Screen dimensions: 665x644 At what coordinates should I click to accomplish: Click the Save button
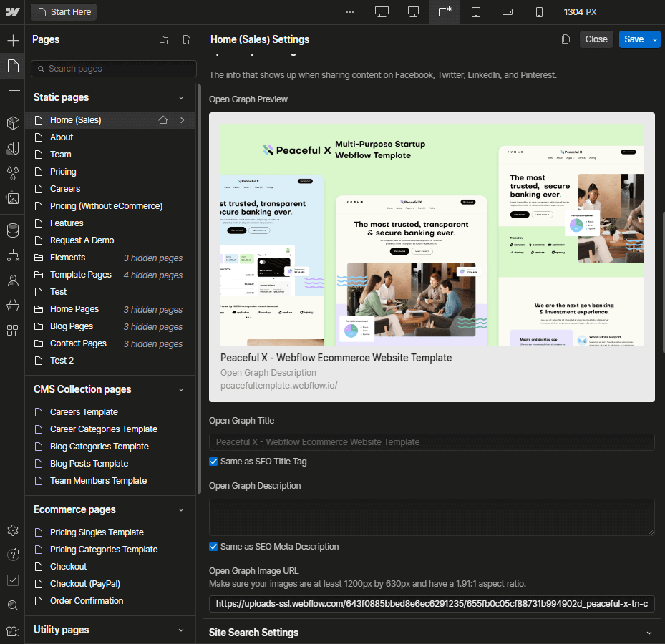[x=634, y=39]
